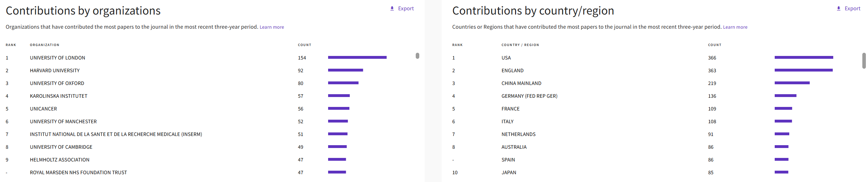Select AUSTRALIA country name
The width and height of the screenshot is (868, 182).
click(514, 147)
